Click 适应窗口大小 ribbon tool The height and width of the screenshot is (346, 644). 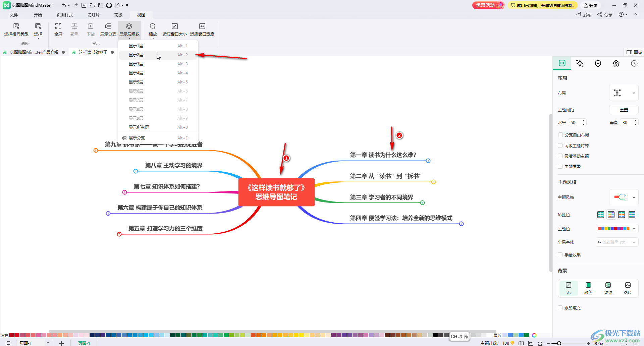coord(175,30)
